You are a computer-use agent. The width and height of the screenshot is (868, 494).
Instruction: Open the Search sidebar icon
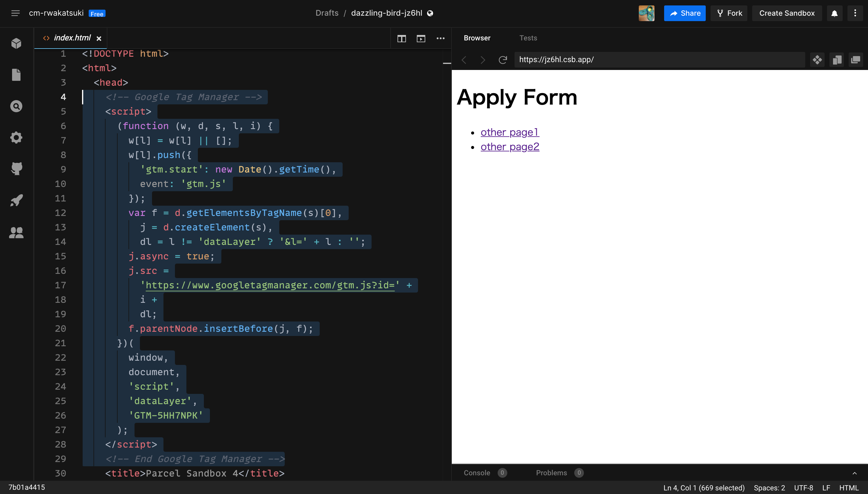(x=16, y=106)
